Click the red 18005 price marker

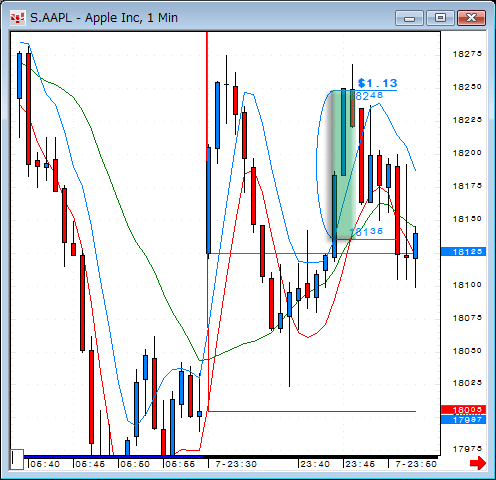463,409
